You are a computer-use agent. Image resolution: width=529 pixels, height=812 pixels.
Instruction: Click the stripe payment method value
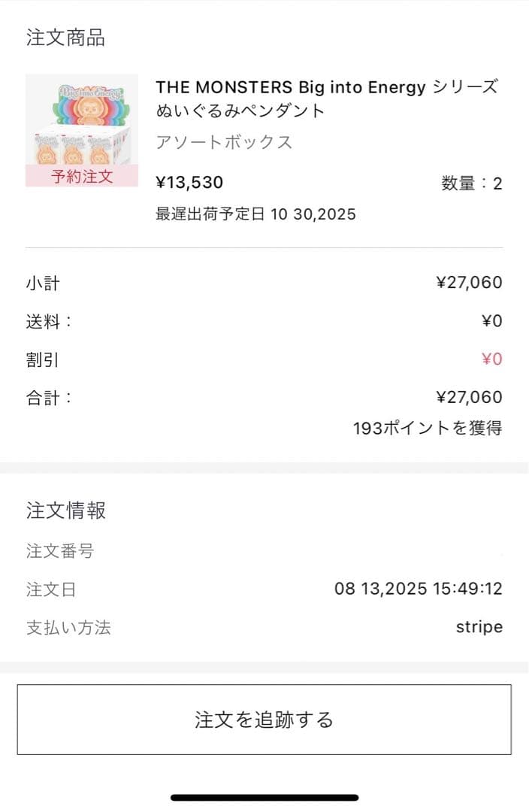pyautogui.click(x=479, y=627)
